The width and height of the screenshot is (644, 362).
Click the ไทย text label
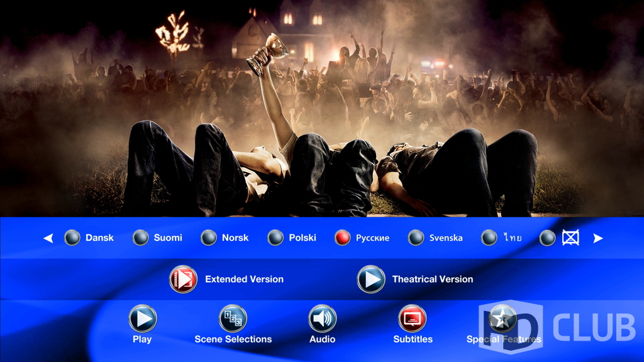pyautogui.click(x=513, y=238)
